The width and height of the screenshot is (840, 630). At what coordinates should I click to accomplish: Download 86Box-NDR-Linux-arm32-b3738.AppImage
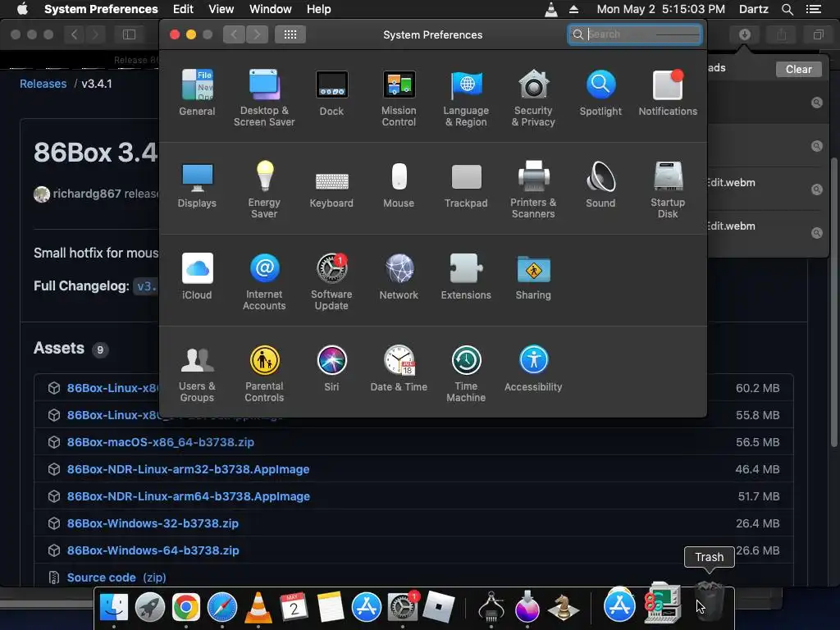[x=188, y=469]
